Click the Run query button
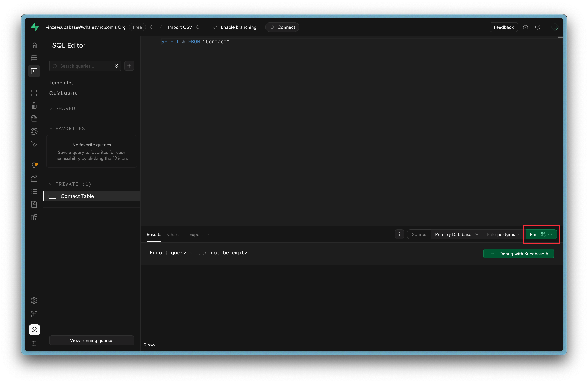The image size is (588, 383). coord(541,234)
